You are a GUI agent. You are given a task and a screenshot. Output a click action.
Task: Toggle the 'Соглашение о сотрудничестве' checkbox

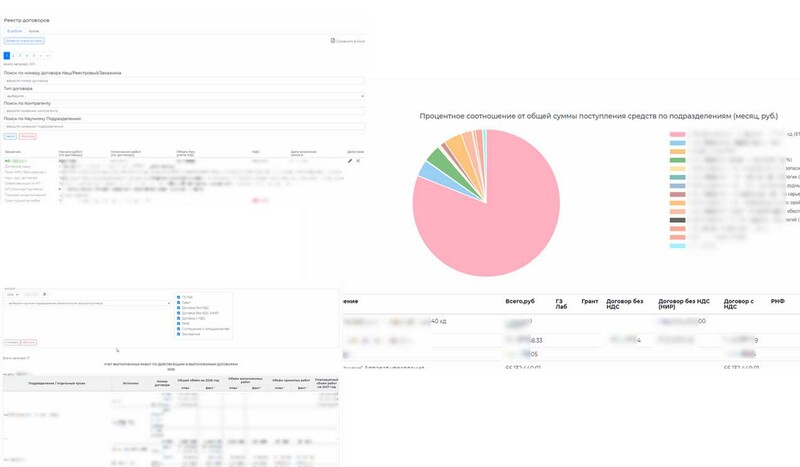(x=179, y=329)
